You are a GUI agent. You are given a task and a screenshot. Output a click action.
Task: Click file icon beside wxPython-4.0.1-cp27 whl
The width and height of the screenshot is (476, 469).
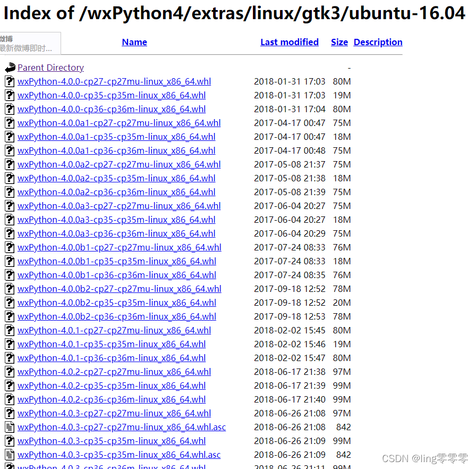pos(10,330)
